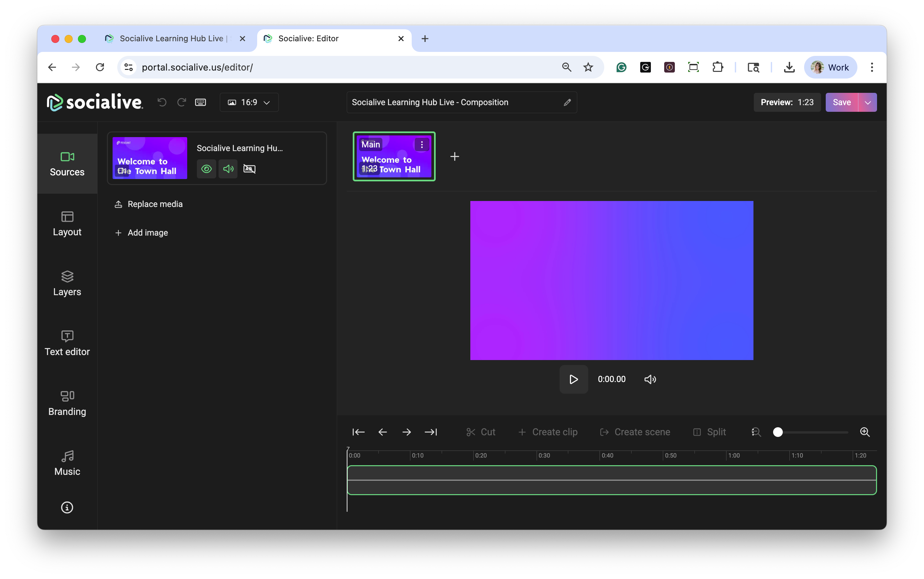Switch to the Layers panel tab
Screen dimensions: 924x579
tap(67, 284)
